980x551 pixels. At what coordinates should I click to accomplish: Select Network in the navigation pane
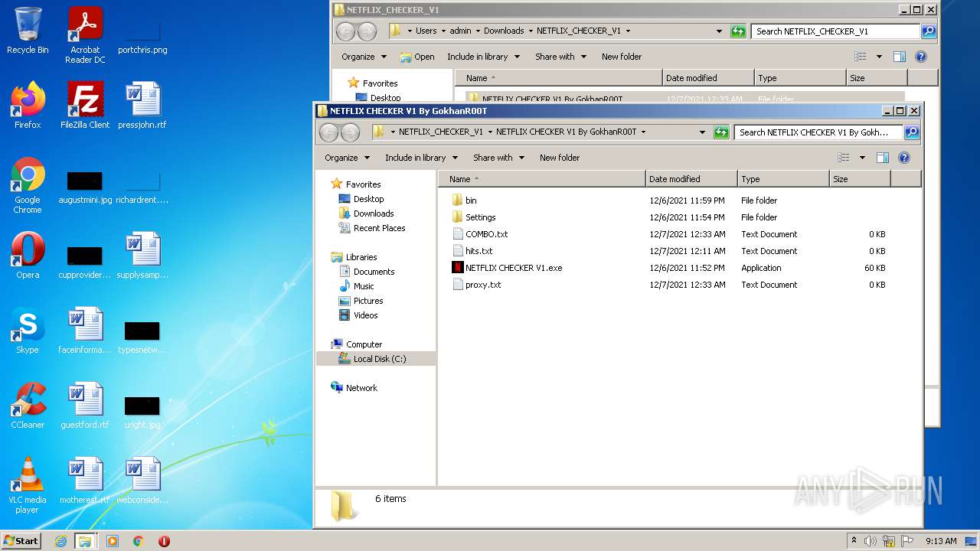click(x=361, y=388)
